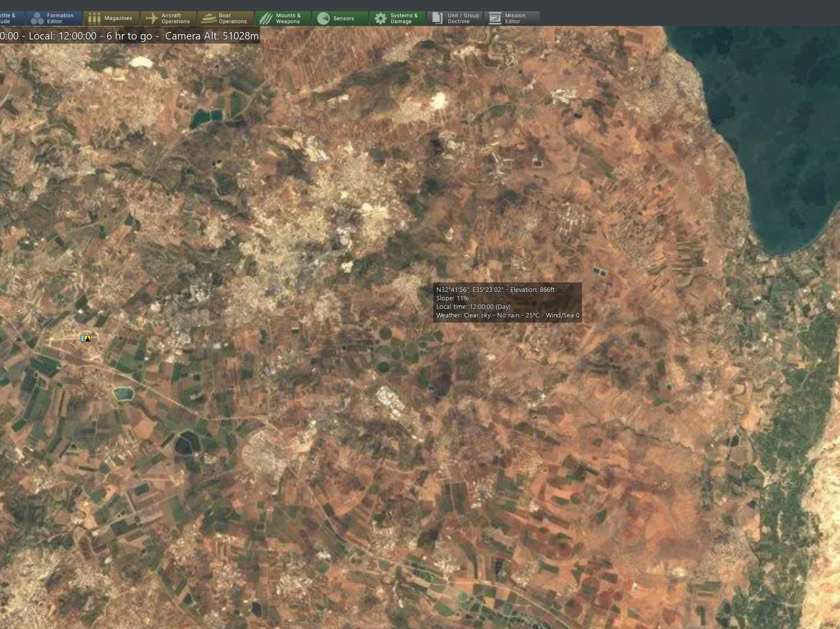840x629 pixels.
Task: Click the Weather line in map tooltip
Action: pyautogui.click(x=507, y=315)
